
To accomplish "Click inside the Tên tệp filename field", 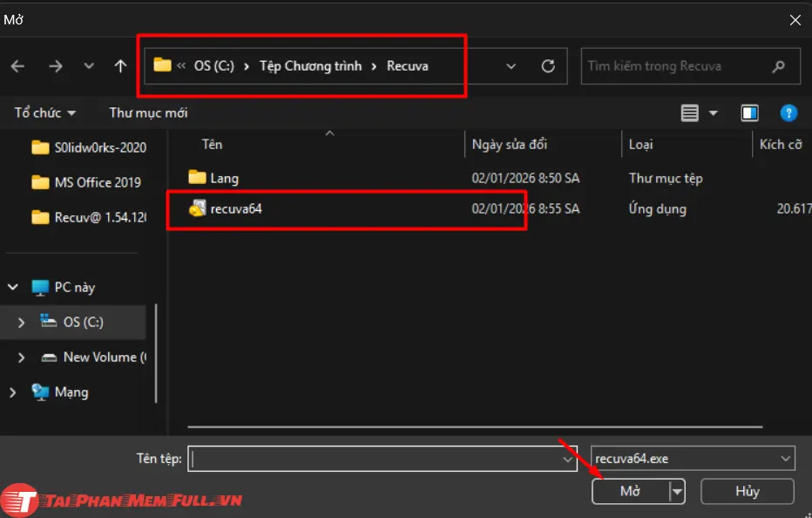I will 375,457.
